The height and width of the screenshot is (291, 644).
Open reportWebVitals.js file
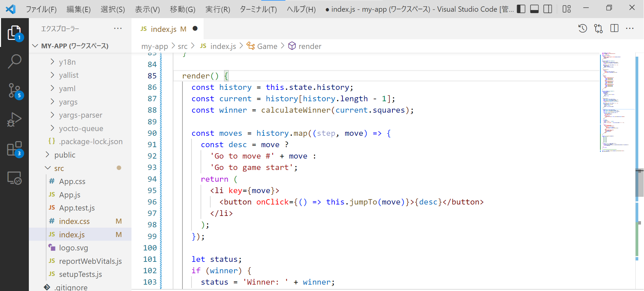point(80,261)
